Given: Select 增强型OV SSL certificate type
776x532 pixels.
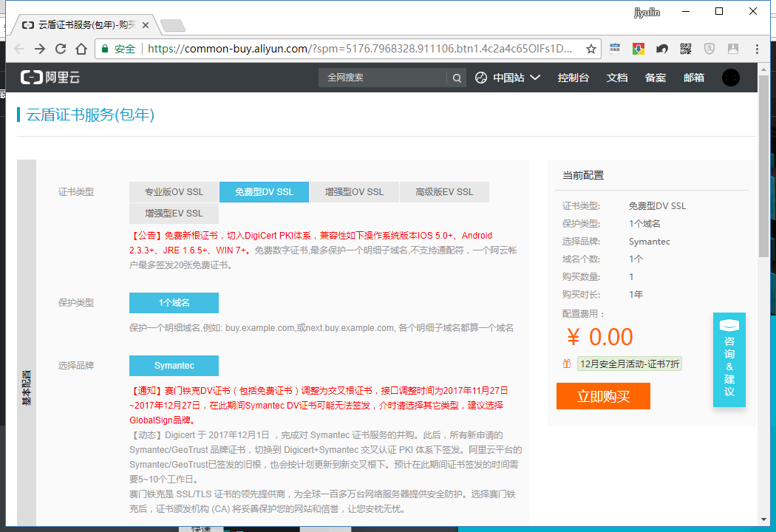Looking at the screenshot, I should [354, 192].
